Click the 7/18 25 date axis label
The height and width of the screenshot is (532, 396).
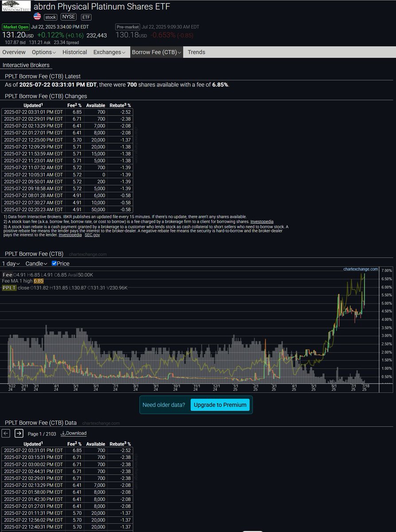(366, 388)
